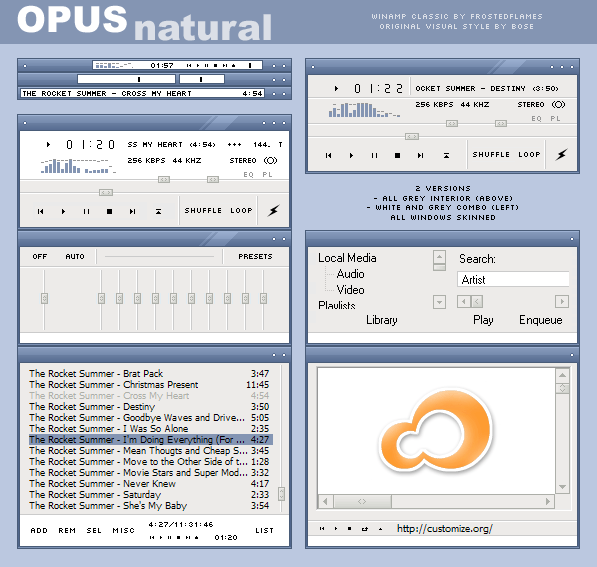Screen dimensions: 597x567
Task: Open the http://customize.org/ link
Action: point(445,529)
